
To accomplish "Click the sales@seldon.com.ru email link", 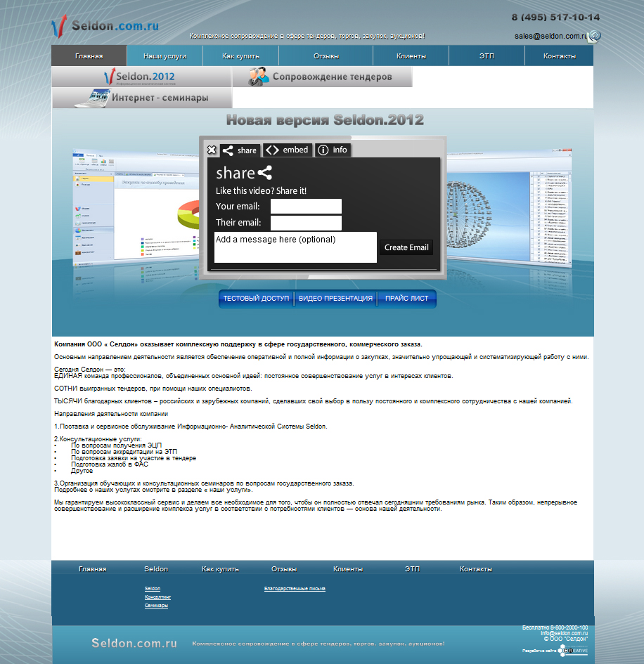I will tap(550, 36).
